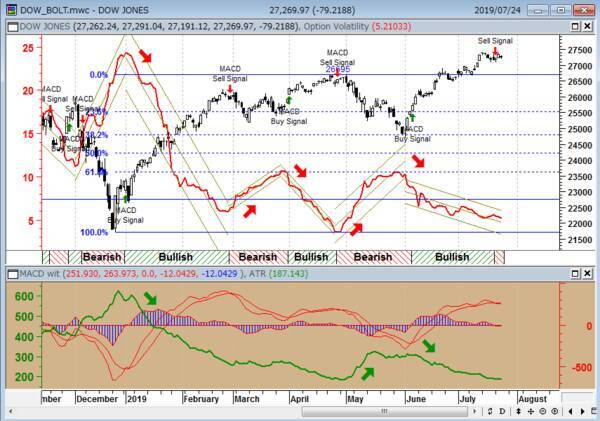Click the Sell Signal label near 27500
The image size is (600, 421).
(x=495, y=41)
